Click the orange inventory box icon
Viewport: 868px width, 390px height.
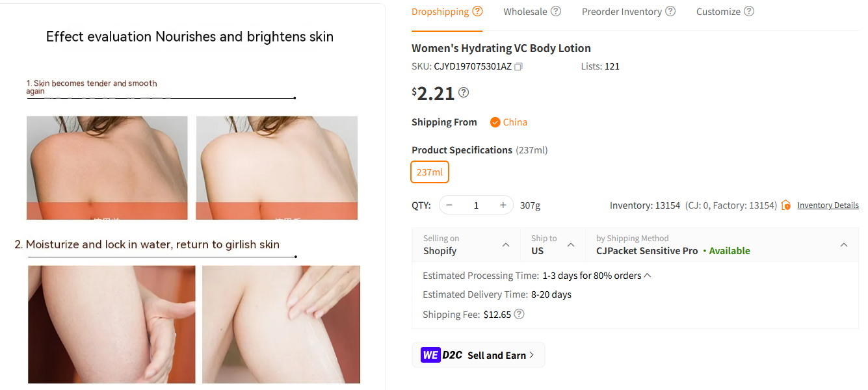785,205
